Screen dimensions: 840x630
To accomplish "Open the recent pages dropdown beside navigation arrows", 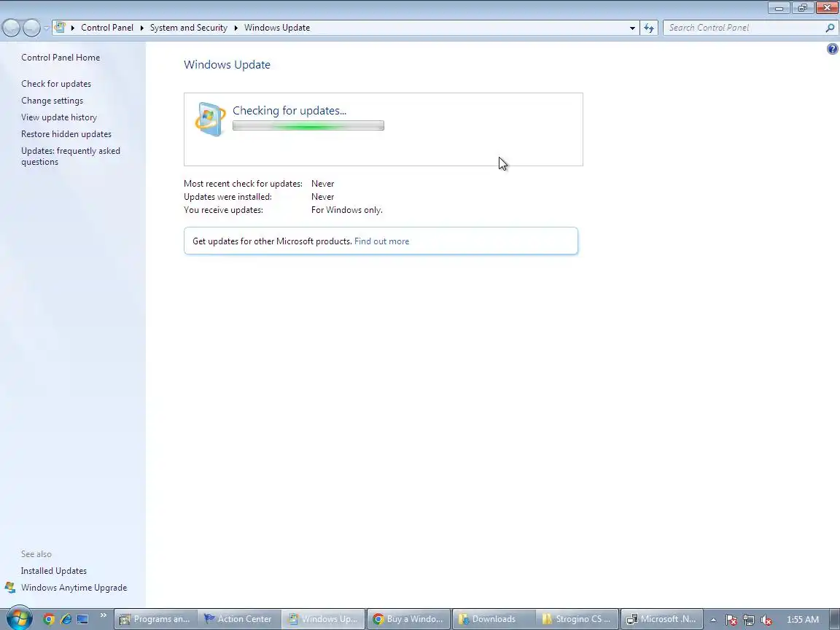I will coord(47,28).
